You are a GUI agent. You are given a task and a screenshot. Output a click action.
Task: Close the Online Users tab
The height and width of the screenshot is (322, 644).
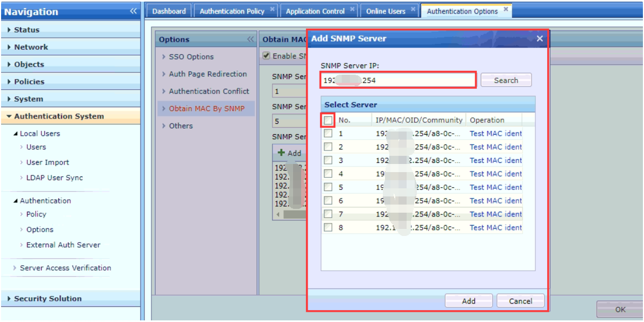[x=413, y=9]
